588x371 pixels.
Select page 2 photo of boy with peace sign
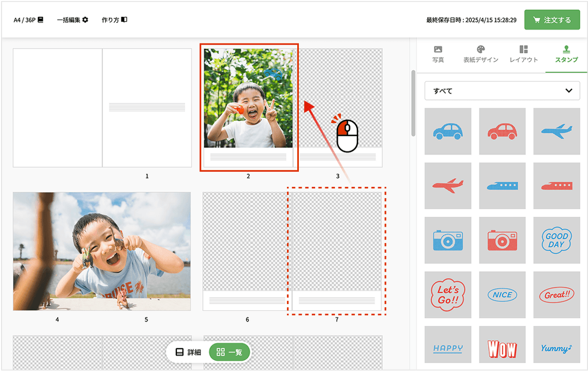click(248, 98)
